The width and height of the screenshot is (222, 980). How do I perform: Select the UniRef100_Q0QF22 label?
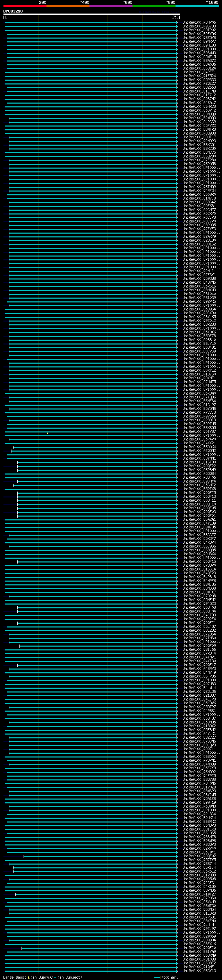click(199, 466)
